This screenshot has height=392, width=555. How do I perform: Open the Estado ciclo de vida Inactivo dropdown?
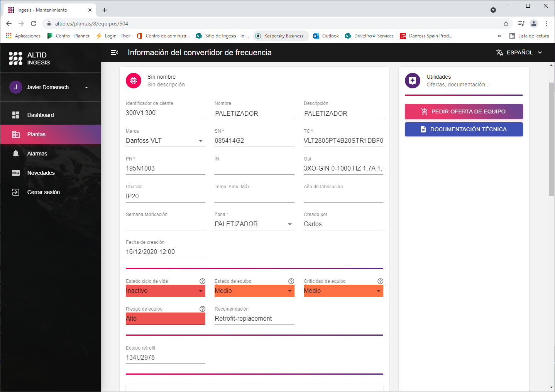(165, 291)
